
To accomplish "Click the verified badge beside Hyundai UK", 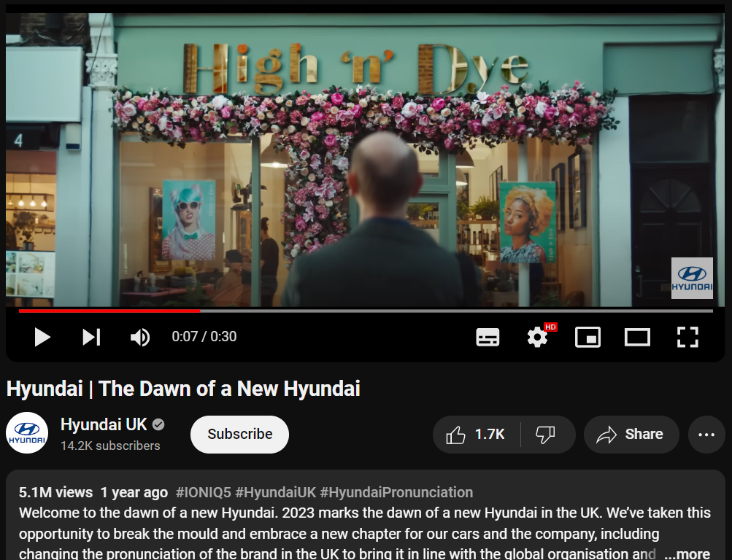I will pos(158,424).
